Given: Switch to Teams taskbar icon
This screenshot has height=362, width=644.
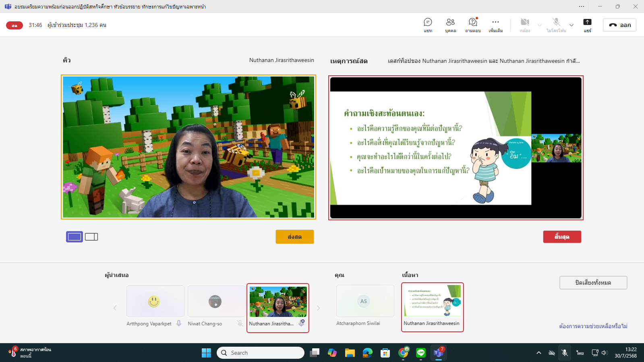Looking at the screenshot, I should click(x=439, y=353).
